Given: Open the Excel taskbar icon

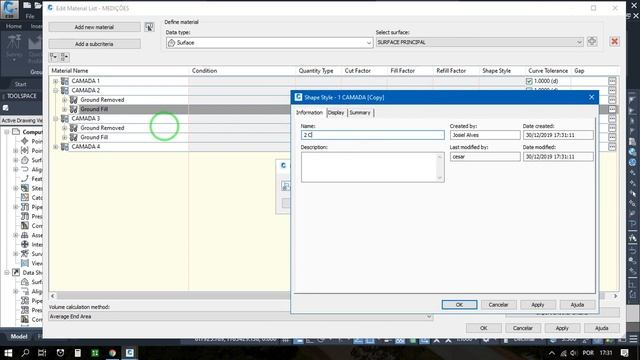Looking at the screenshot, I should [95, 353].
